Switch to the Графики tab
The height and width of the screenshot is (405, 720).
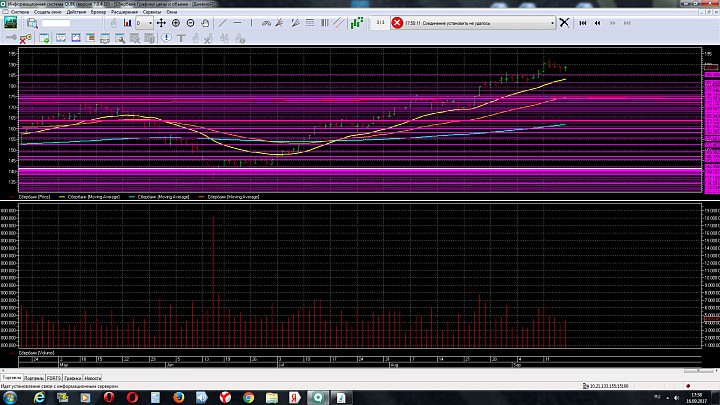73,378
